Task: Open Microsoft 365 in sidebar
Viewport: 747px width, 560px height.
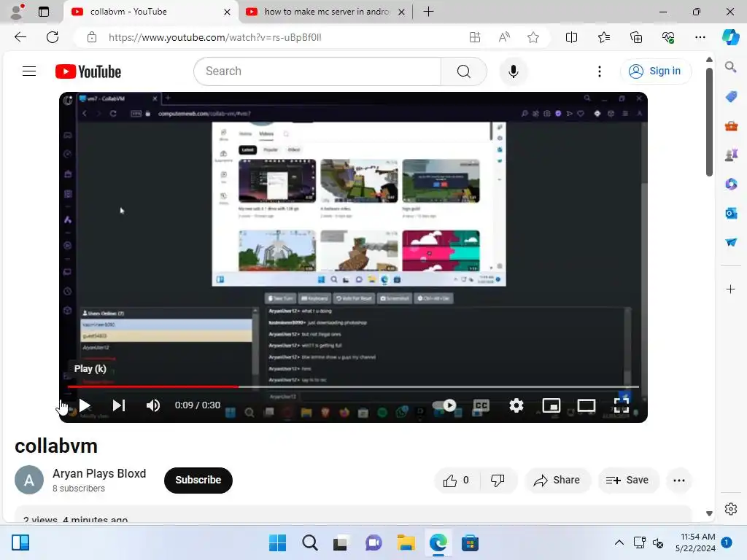Action: click(731, 184)
